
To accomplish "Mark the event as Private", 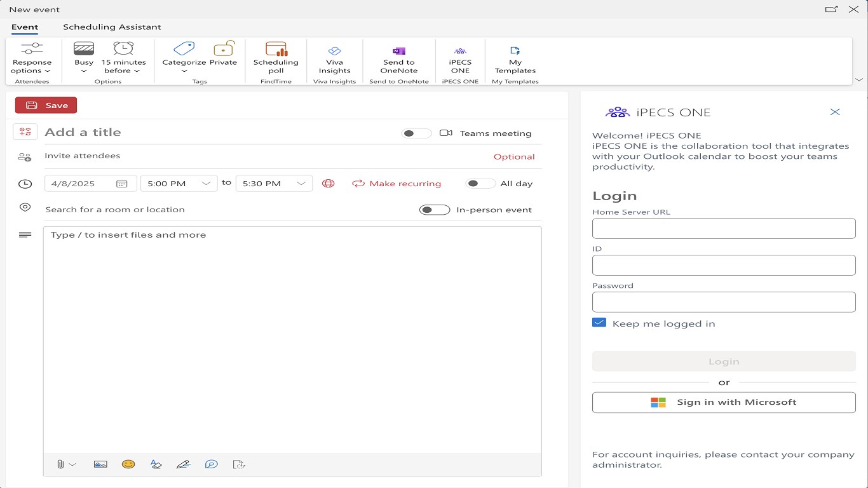I will [223, 48].
